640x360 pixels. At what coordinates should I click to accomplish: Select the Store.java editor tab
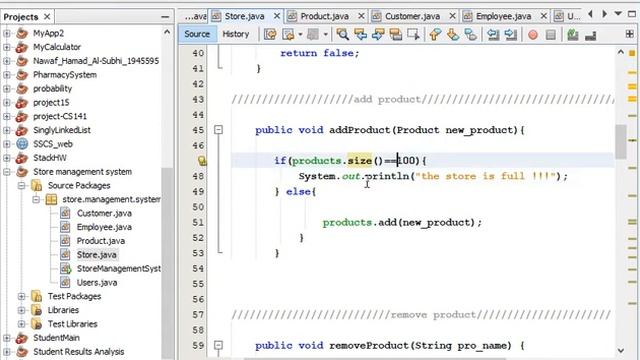(244, 16)
